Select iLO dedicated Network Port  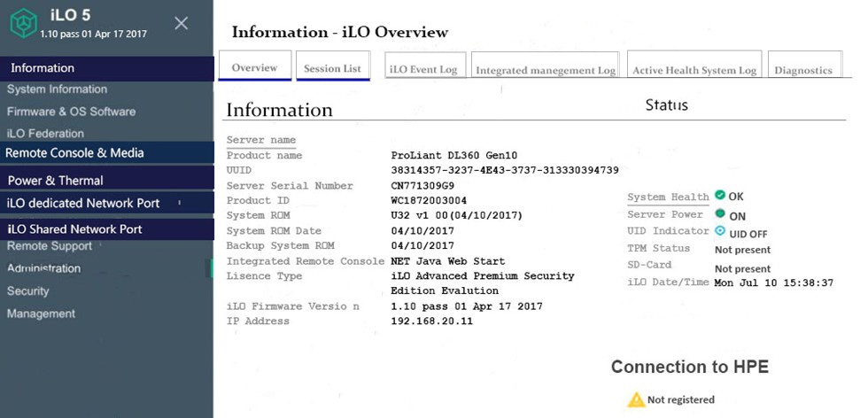pos(107,203)
